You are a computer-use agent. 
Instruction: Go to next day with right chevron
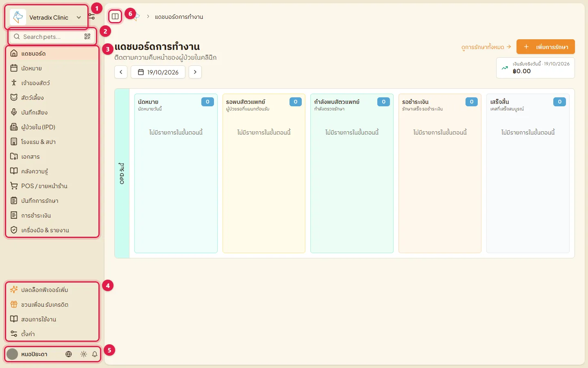coord(195,72)
